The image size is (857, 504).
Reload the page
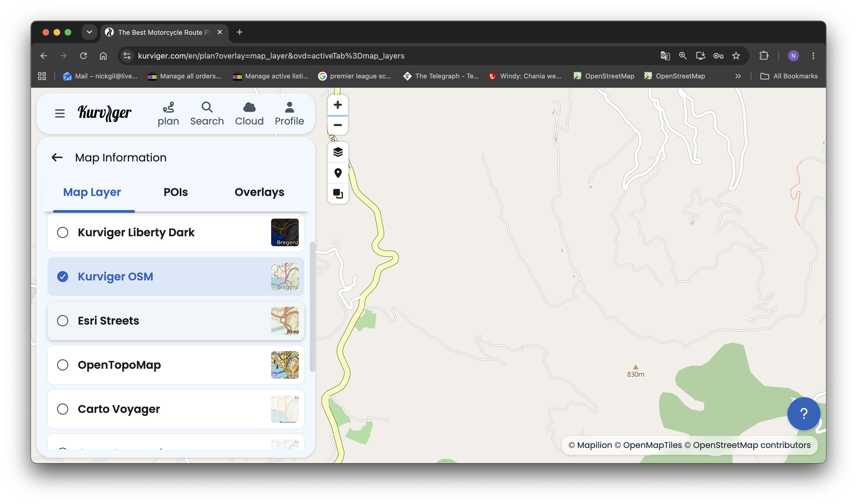pyautogui.click(x=83, y=56)
